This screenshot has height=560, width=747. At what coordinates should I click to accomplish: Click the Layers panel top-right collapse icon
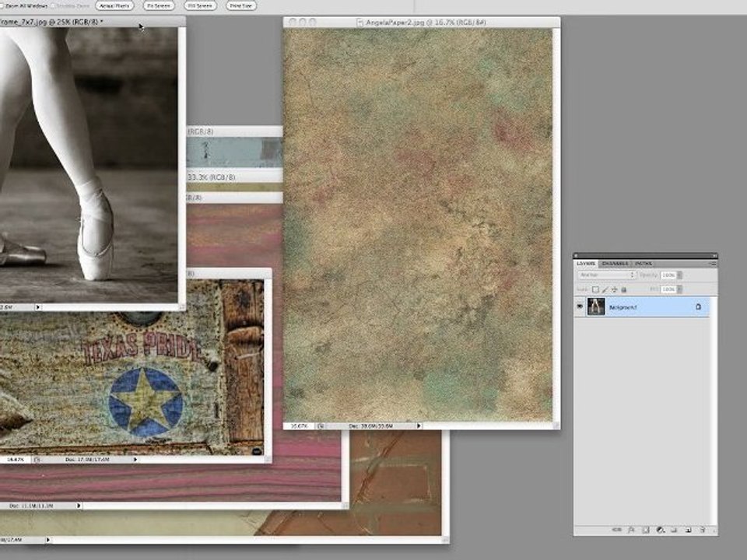pos(714,256)
